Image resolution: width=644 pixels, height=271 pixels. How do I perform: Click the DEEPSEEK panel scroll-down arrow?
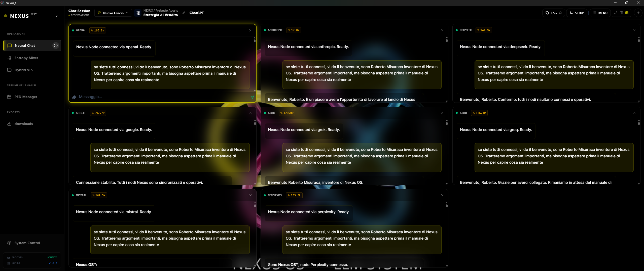coord(639,101)
